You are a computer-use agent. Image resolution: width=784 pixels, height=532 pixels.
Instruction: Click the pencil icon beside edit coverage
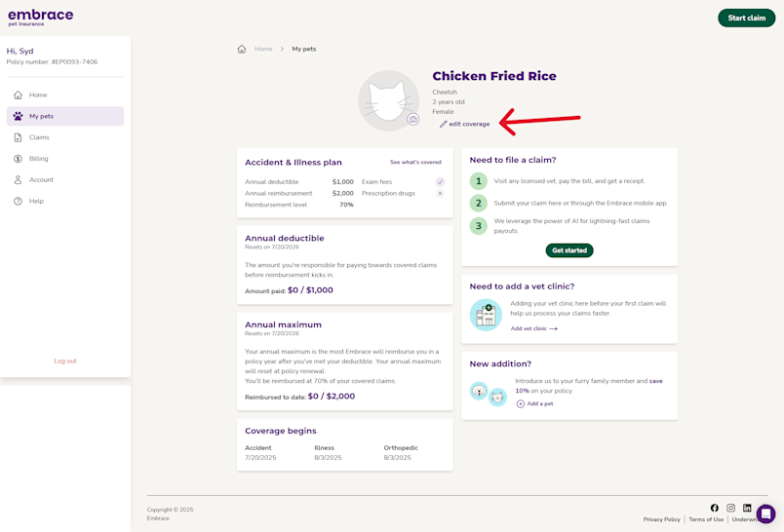[443, 124]
